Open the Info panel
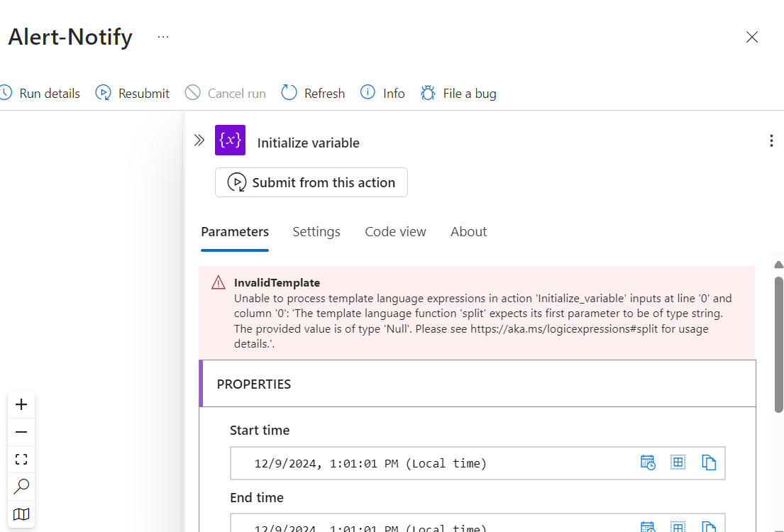This screenshot has width=784, height=532. (x=382, y=94)
